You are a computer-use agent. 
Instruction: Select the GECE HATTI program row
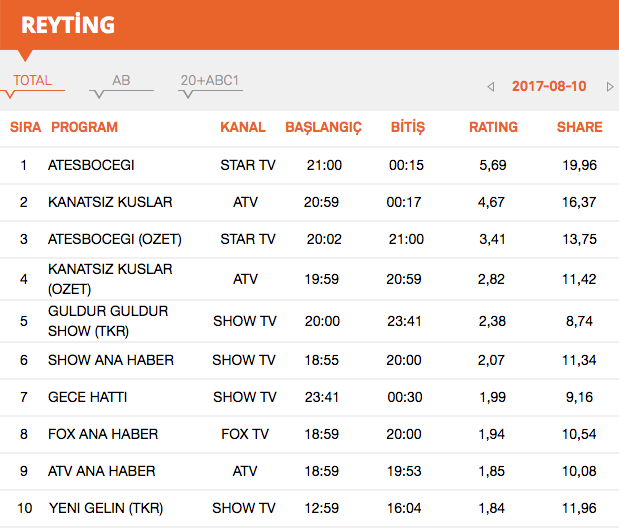pyautogui.click(x=87, y=397)
